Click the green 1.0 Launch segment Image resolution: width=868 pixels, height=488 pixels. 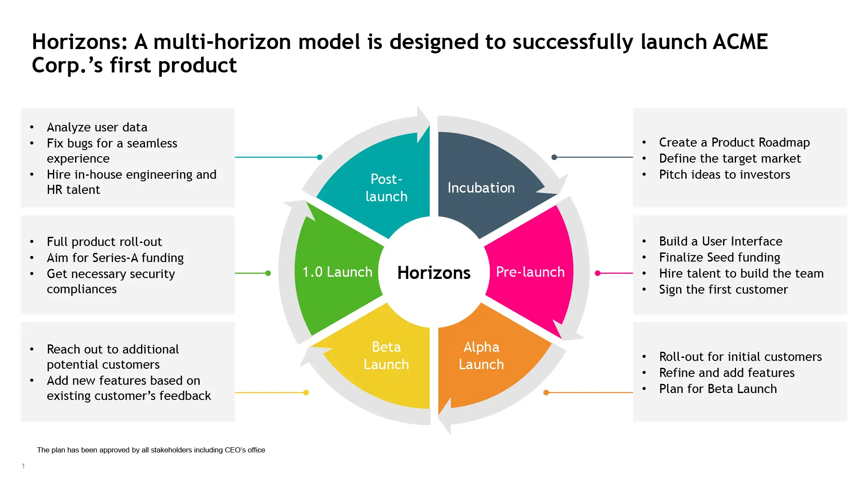tap(337, 272)
